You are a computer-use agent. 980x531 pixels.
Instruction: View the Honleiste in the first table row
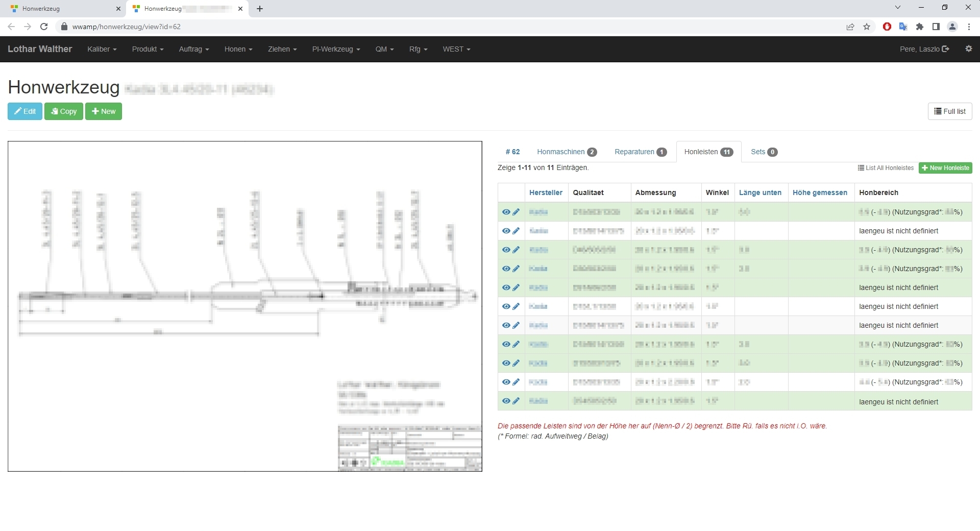coord(506,212)
